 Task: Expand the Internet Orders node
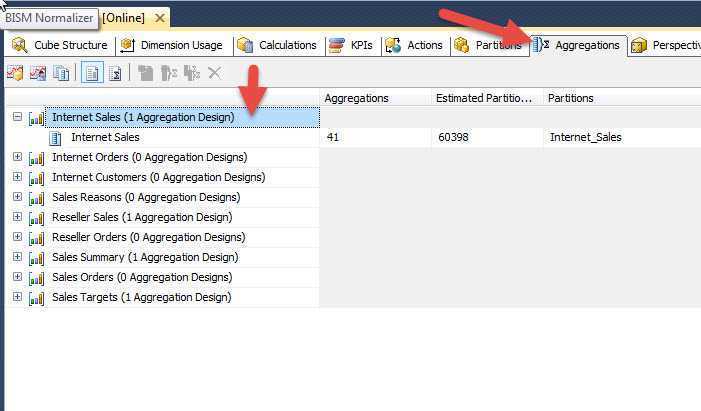click(x=17, y=157)
